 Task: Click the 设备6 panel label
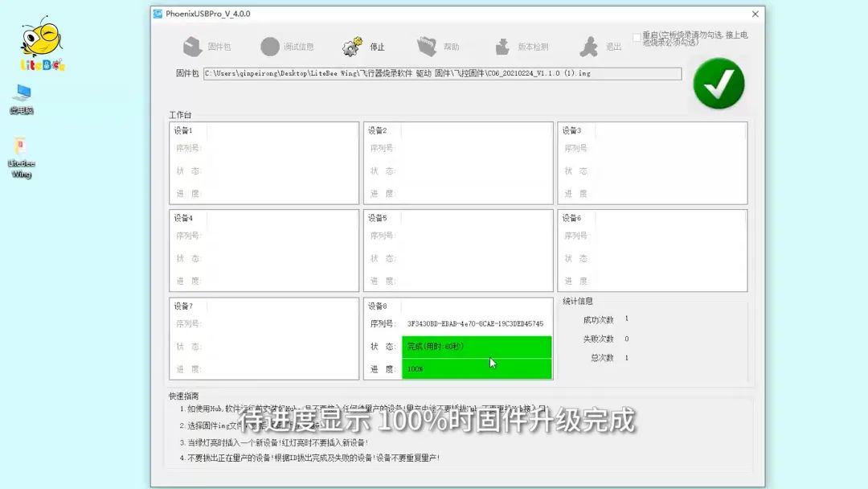[x=572, y=218]
